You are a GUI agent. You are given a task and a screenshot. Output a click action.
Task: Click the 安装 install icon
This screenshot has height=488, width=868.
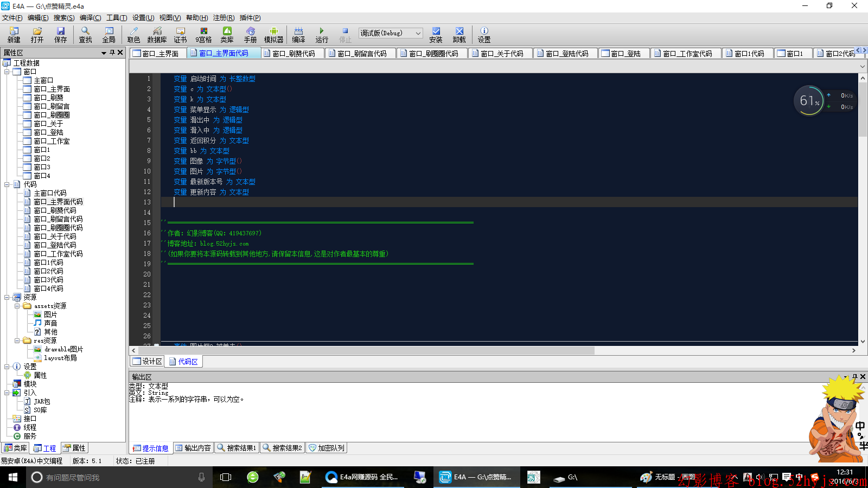tap(436, 35)
